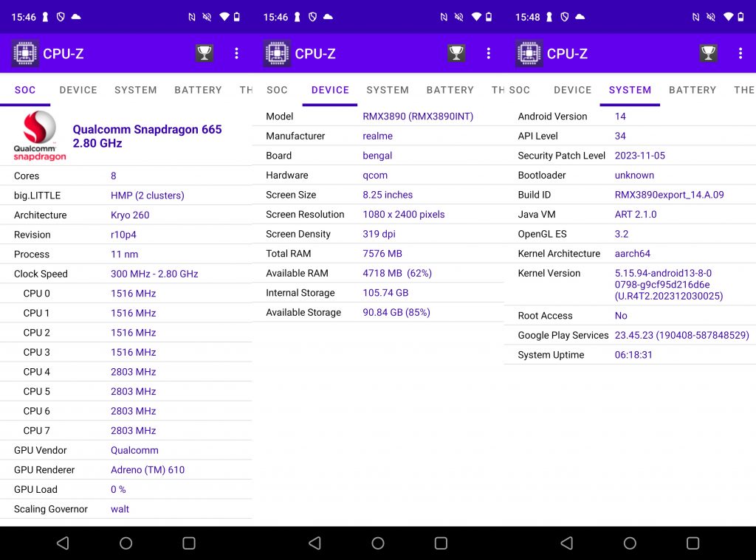Viewport: 756px width, 560px height.
Task: Click the CPU-Z chip logo in middle screen
Action: 277,53
